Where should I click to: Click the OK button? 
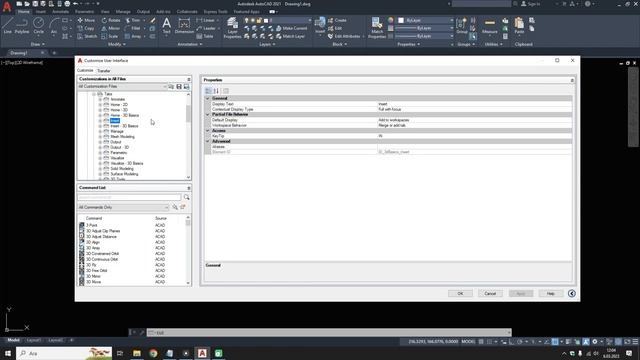[x=460, y=293]
